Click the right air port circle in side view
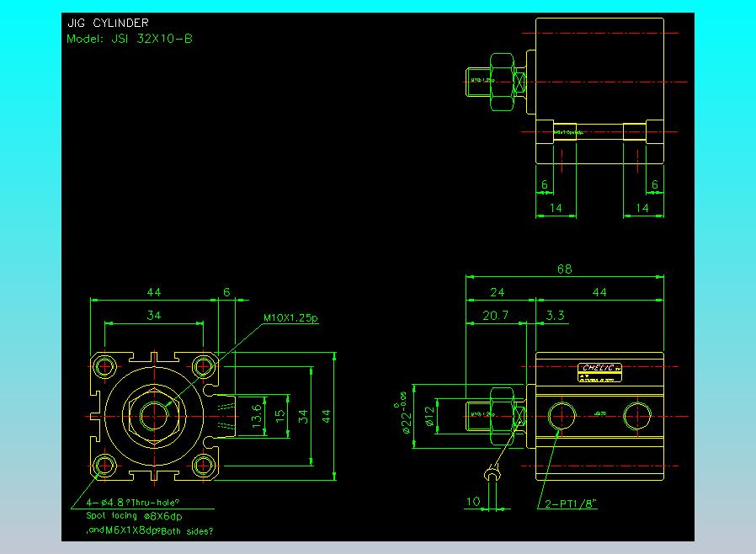Image resolution: width=756 pixels, height=554 pixels. (x=637, y=414)
